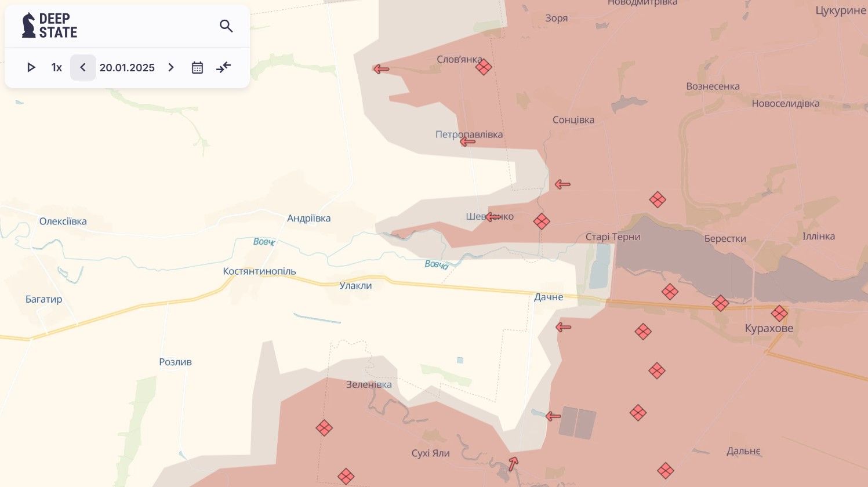
Task: Click the compare arrows icon
Action: 223,68
